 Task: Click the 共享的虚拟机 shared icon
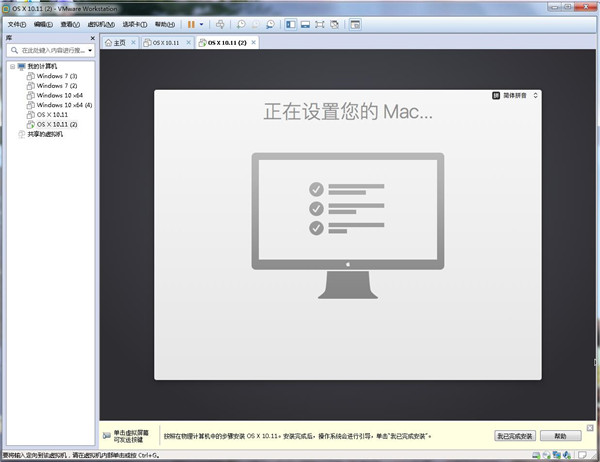(x=21, y=134)
